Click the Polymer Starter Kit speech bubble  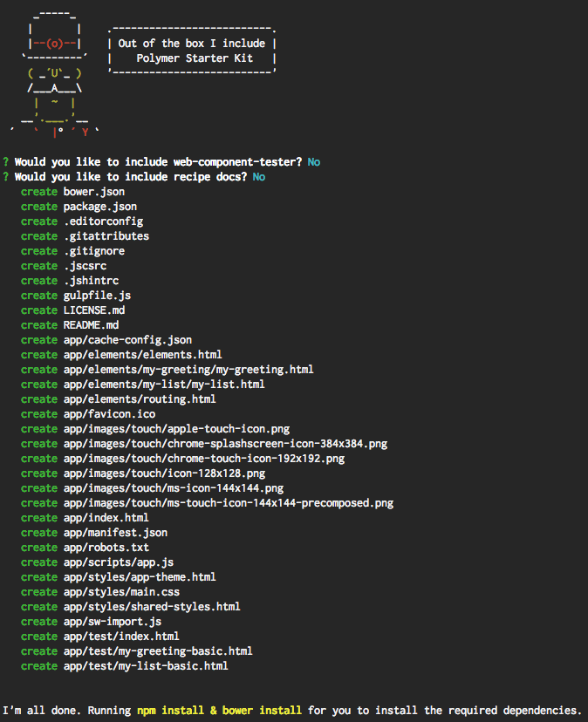(192, 51)
